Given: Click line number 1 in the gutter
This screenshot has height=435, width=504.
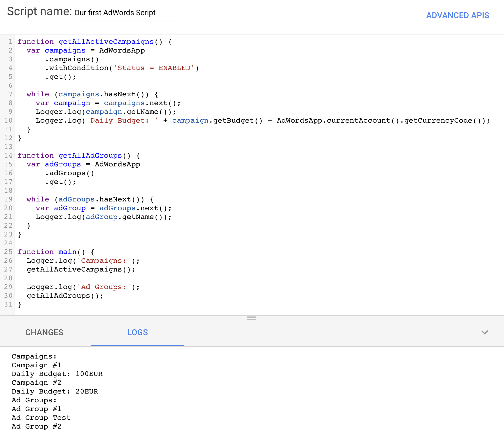Looking at the screenshot, I should point(10,42).
